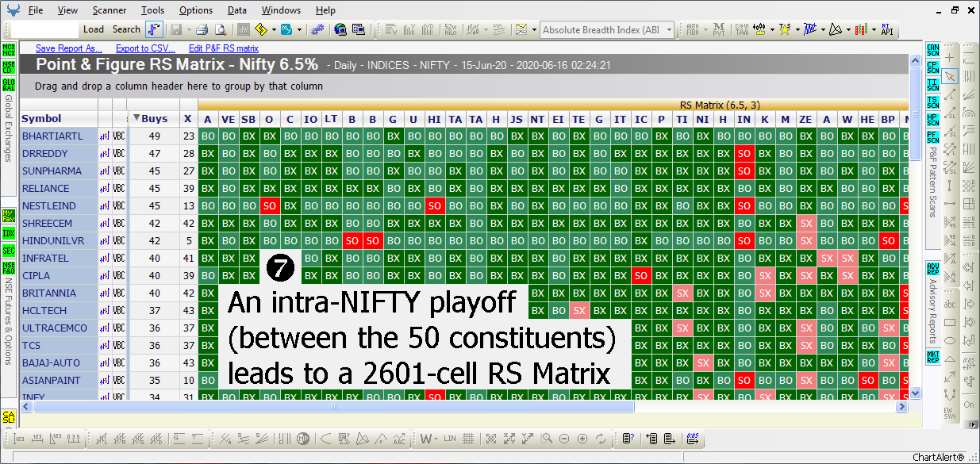Screen dimensions: 980x464
Task: Click the Load button
Action: (94, 29)
